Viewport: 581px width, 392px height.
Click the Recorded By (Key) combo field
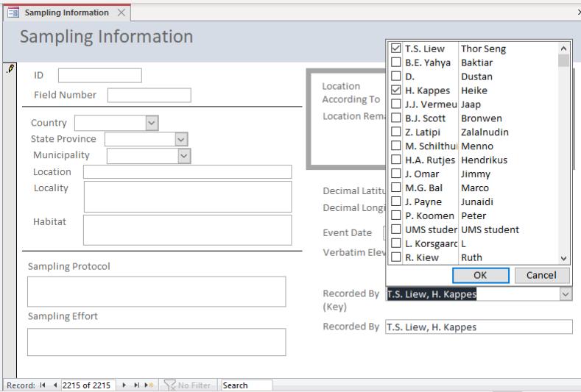pyautogui.click(x=473, y=294)
